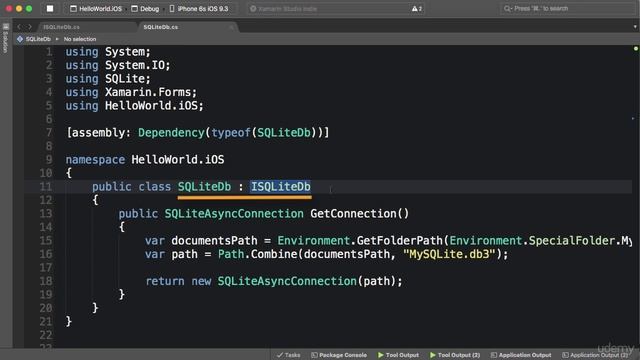The height and width of the screenshot is (360, 640).
Task: Click the GetConnection method name
Action: [x=353, y=213]
